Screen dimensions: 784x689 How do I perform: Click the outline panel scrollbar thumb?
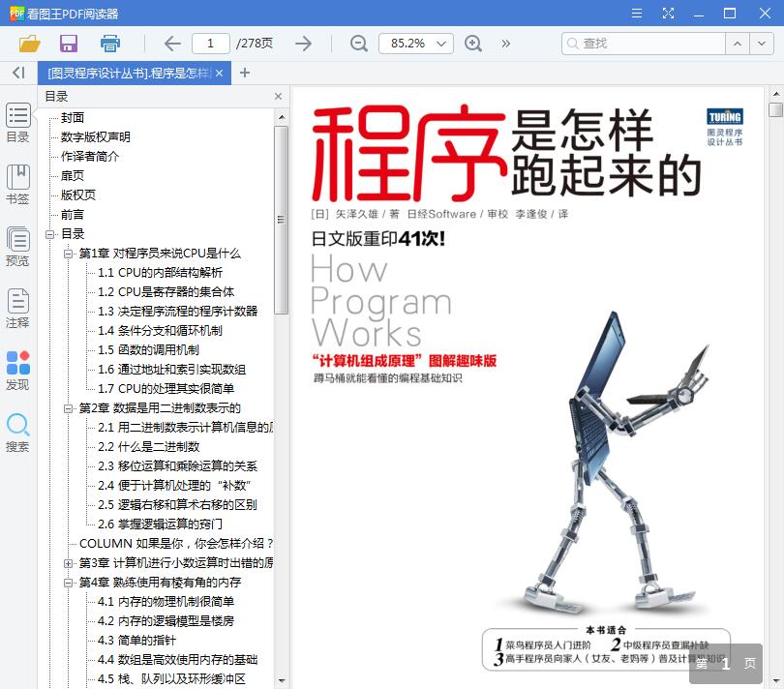pyautogui.click(x=281, y=220)
